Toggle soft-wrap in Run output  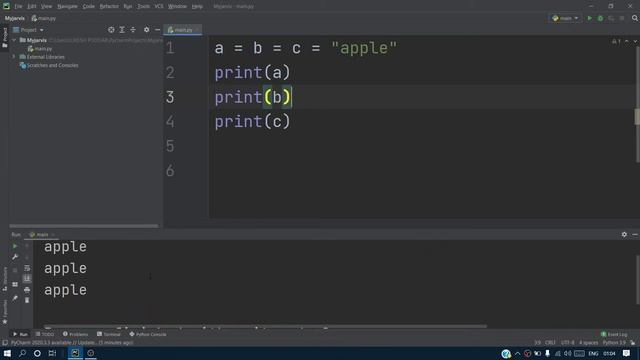(27, 268)
